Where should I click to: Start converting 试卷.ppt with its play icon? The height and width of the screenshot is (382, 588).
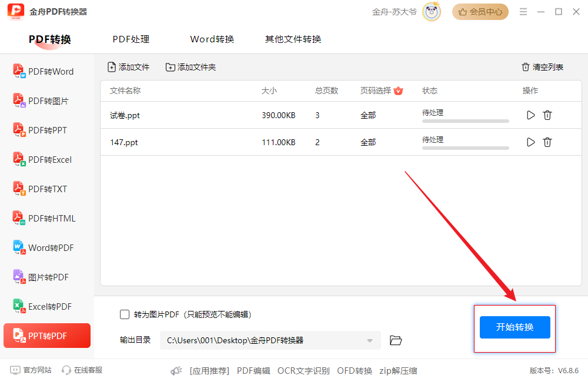coord(530,115)
